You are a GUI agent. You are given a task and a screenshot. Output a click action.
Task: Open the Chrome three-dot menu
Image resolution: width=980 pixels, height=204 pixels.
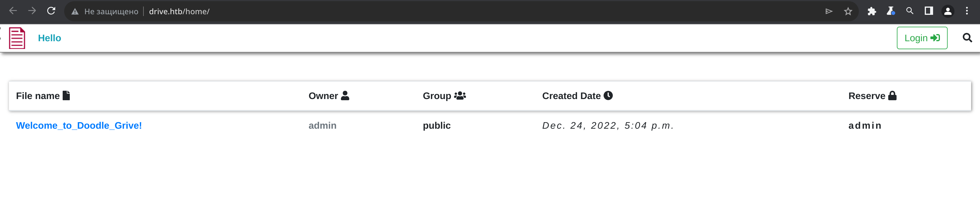click(967, 11)
